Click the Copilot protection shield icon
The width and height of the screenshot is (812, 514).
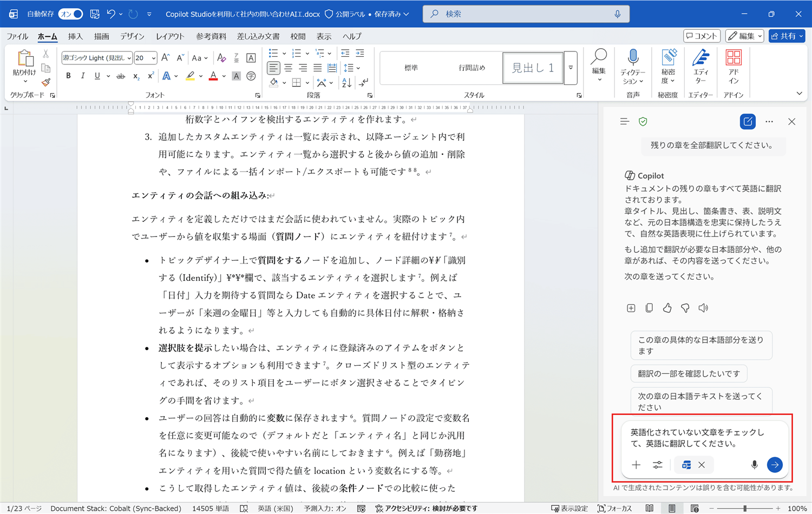pos(643,122)
